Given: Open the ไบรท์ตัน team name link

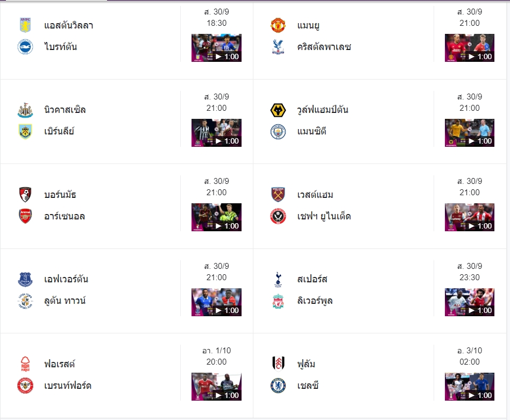Looking at the screenshot, I should [61, 47].
